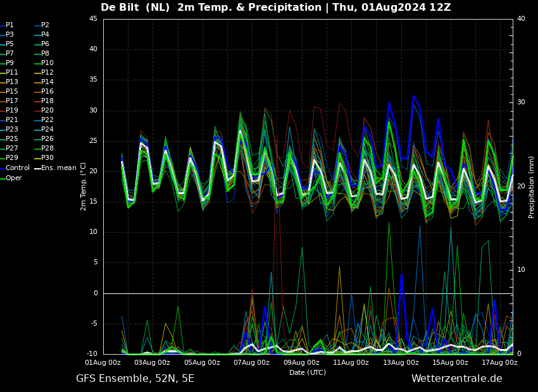Click the P17 legend label

tap(11, 101)
